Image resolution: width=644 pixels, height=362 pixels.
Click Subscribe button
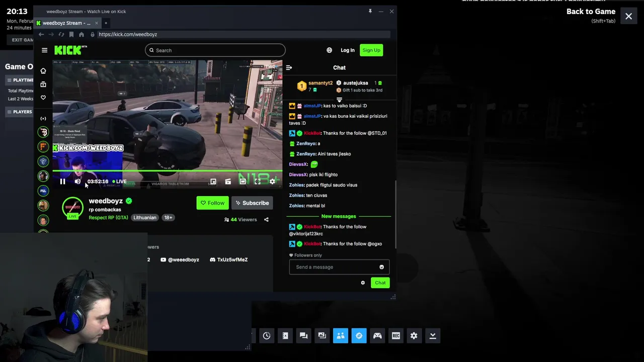coord(252,203)
